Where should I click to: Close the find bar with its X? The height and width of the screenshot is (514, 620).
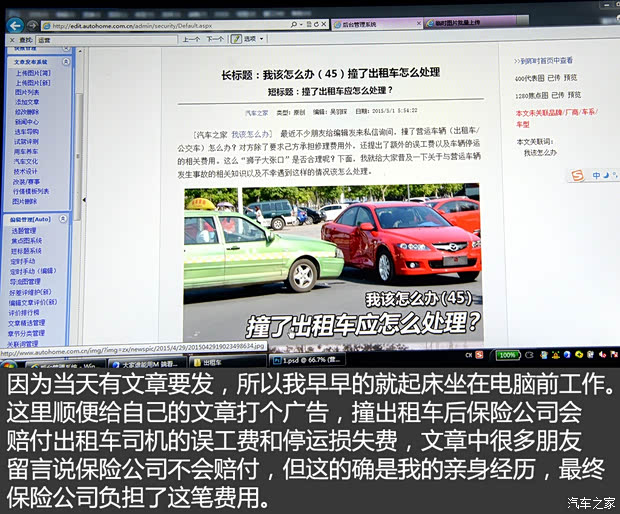click(x=12, y=40)
